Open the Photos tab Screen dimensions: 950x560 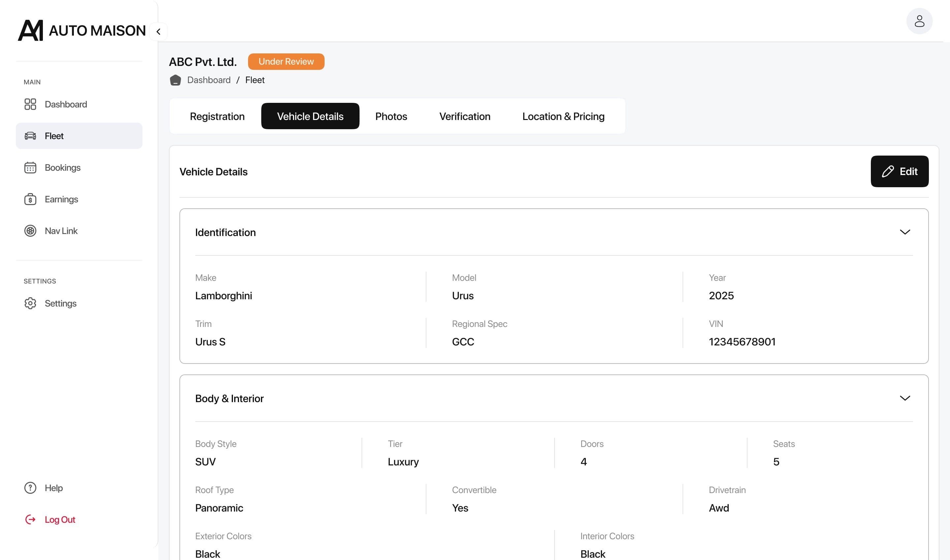point(391,116)
